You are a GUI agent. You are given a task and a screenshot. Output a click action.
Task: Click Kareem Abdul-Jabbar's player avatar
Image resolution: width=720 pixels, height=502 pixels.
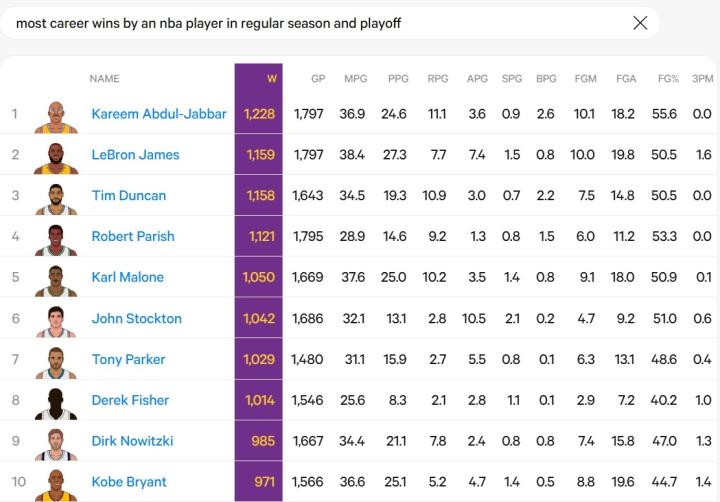click(55, 115)
